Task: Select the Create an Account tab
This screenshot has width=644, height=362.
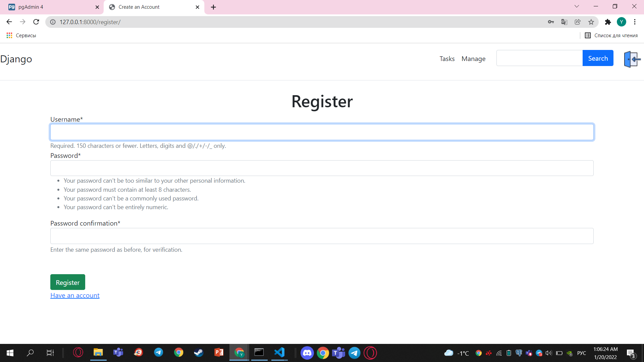Action: click(x=154, y=7)
